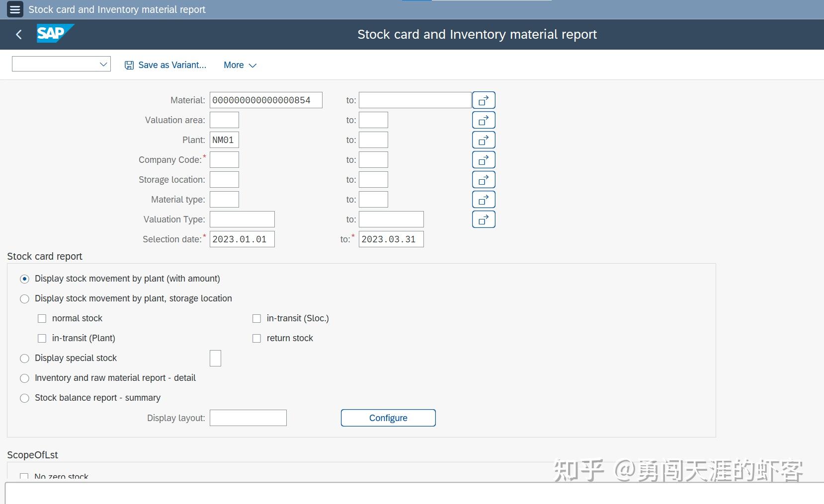Screen dimensions: 824x504
Task: Enable the return stock checkbox
Action: [257, 339]
